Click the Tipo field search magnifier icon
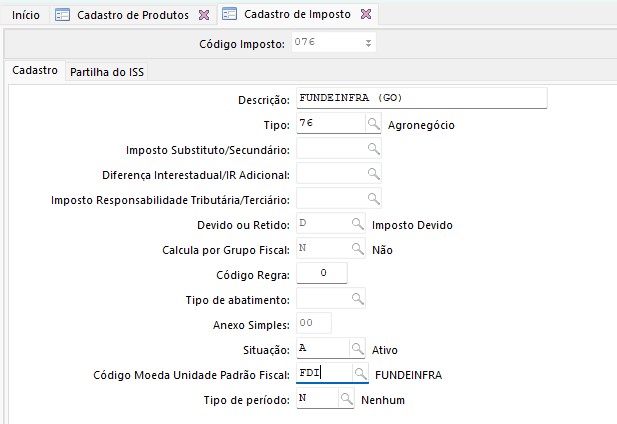 (373, 125)
